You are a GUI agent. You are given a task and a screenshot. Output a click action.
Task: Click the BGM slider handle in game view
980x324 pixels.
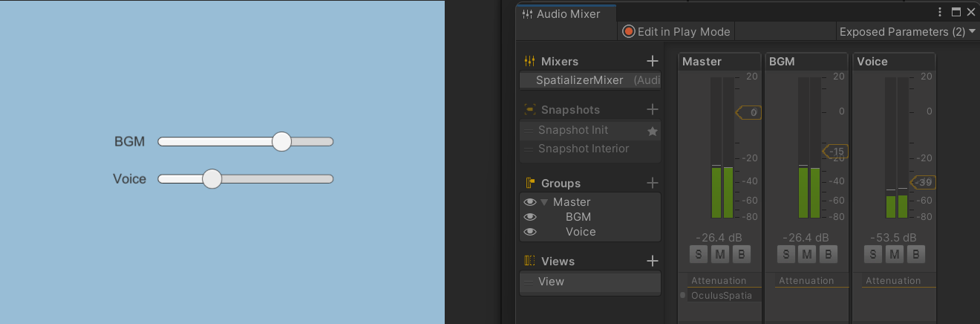coord(281,141)
